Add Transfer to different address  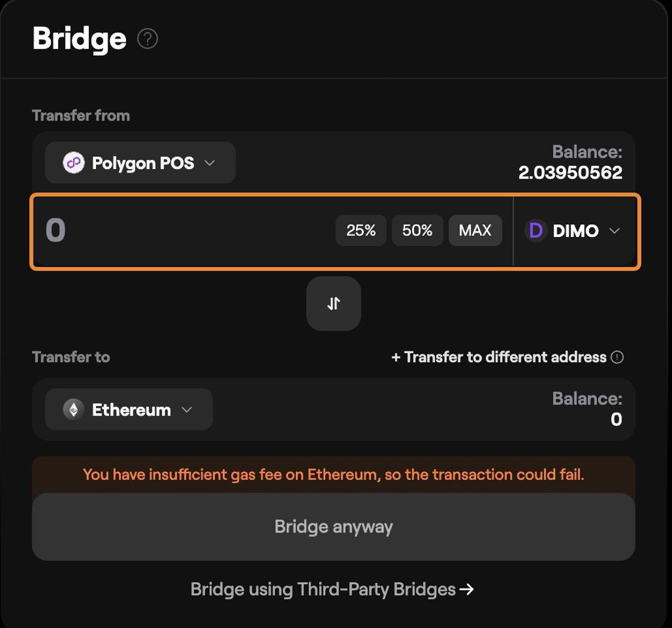[499, 357]
